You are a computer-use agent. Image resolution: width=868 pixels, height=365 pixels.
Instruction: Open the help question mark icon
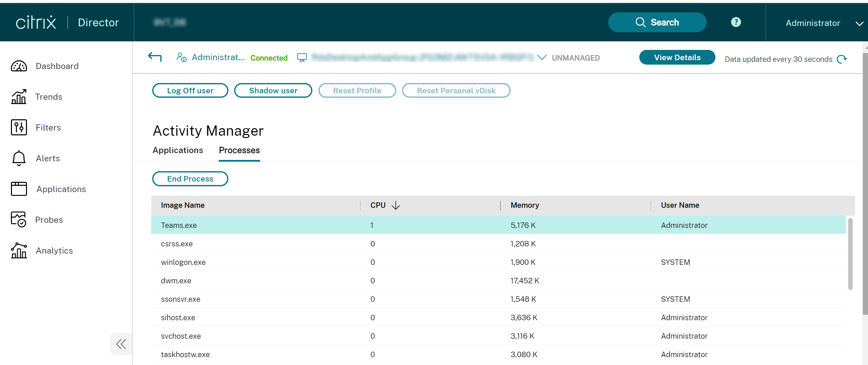736,22
